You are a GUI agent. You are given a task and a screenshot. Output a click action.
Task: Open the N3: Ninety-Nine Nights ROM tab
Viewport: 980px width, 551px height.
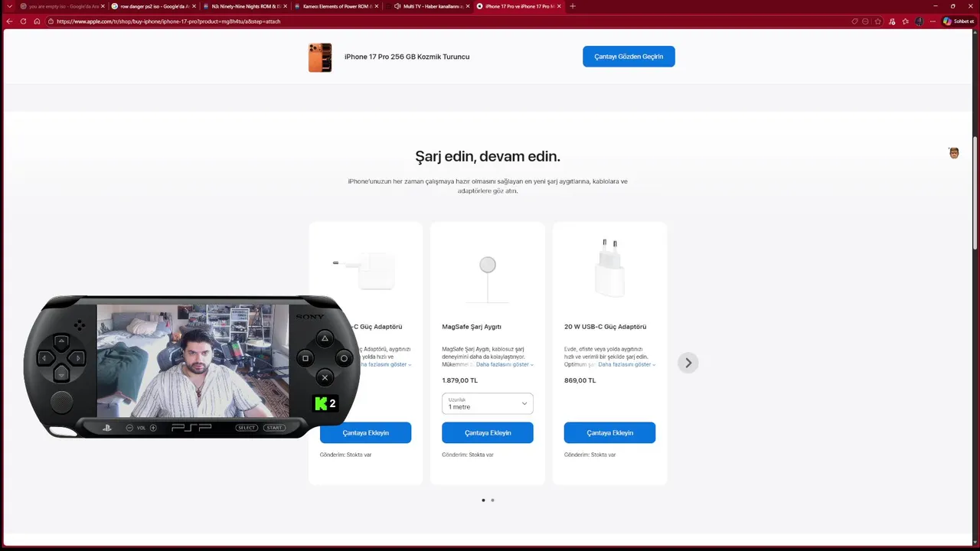click(x=244, y=6)
